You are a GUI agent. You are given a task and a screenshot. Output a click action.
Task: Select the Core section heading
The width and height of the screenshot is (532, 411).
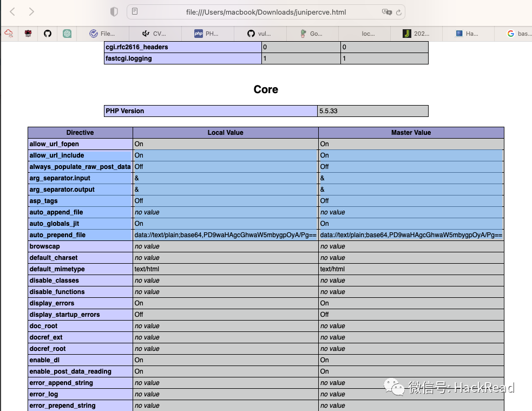pyautogui.click(x=266, y=89)
